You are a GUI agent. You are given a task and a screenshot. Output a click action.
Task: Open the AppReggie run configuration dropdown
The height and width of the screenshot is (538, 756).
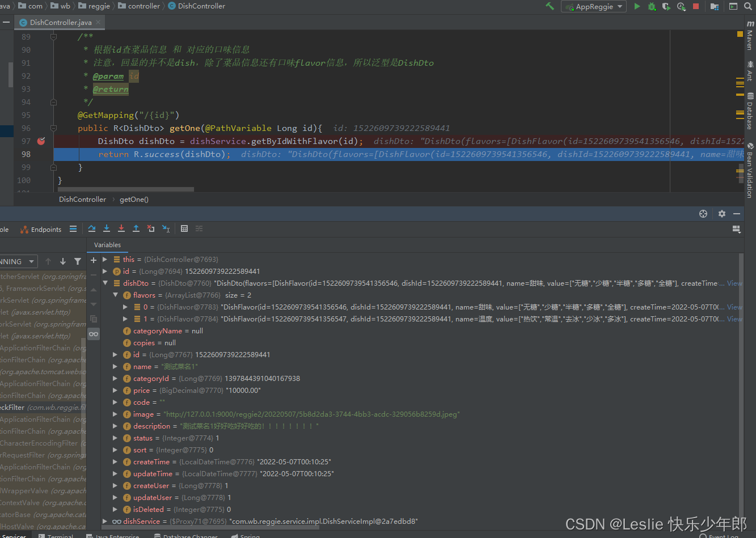pos(593,6)
